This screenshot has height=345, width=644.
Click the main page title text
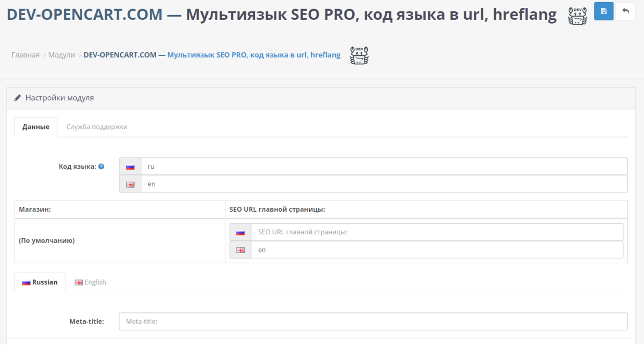281,15
